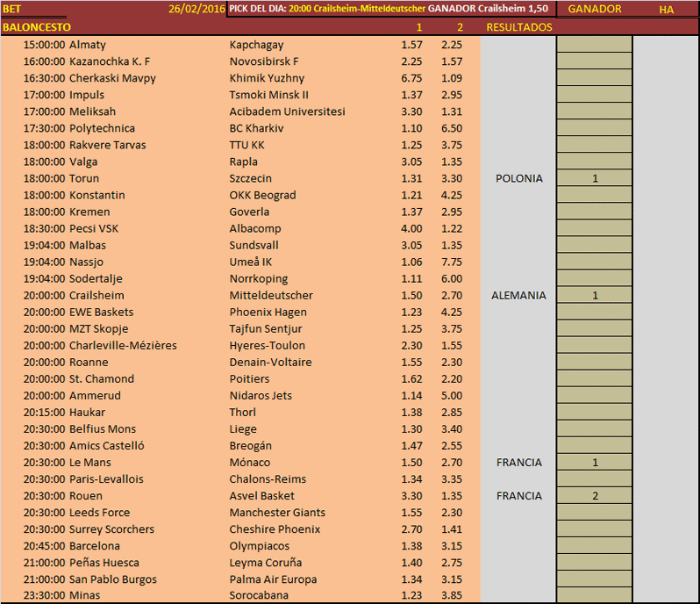Screen dimensions: 700x604
Task: Click GANADOR pick cell in Le Mans row
Action: point(595,463)
